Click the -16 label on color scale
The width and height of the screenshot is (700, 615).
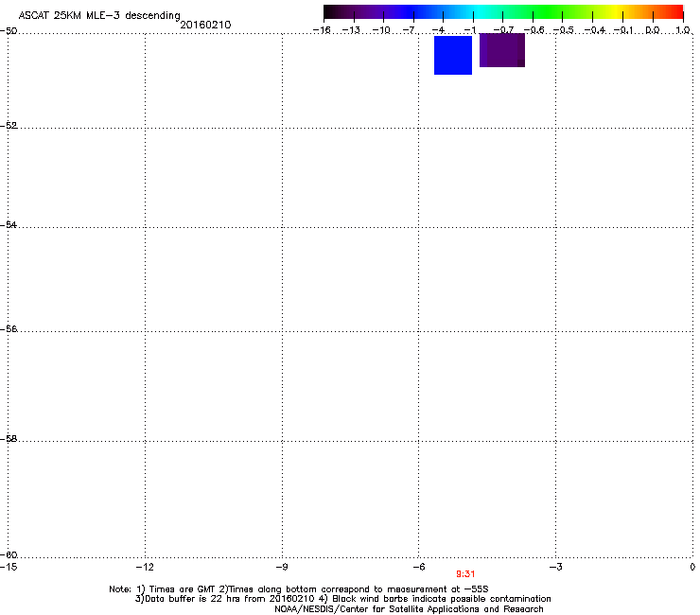[x=322, y=30]
